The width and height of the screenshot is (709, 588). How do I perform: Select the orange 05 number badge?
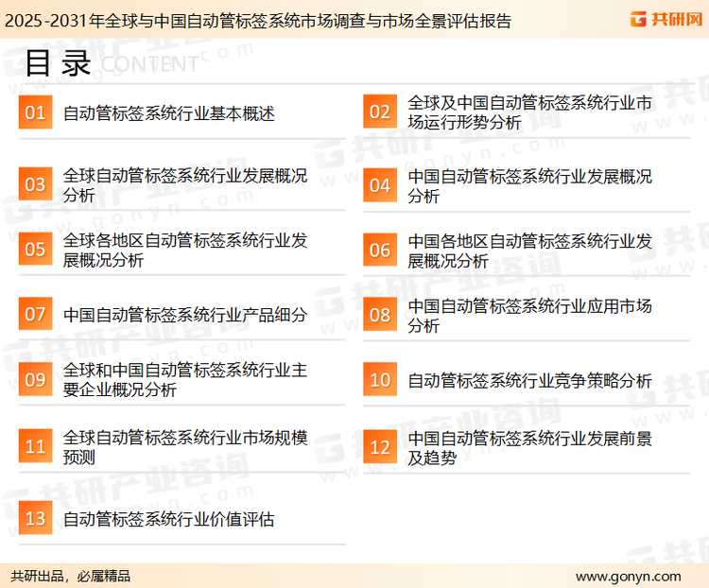(35, 249)
